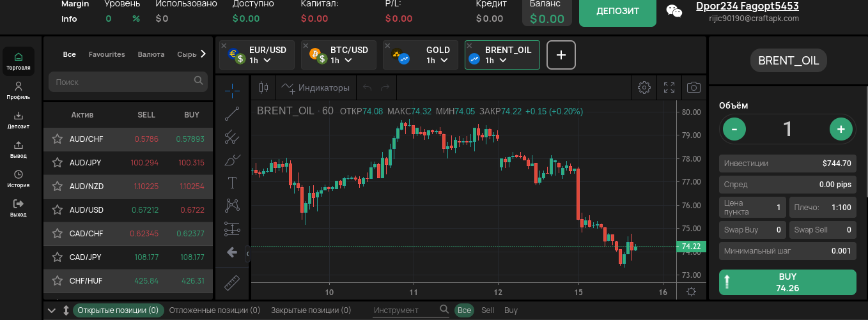The height and width of the screenshot is (320, 868).
Task: Open candlestick chart type selector
Action: [263, 88]
